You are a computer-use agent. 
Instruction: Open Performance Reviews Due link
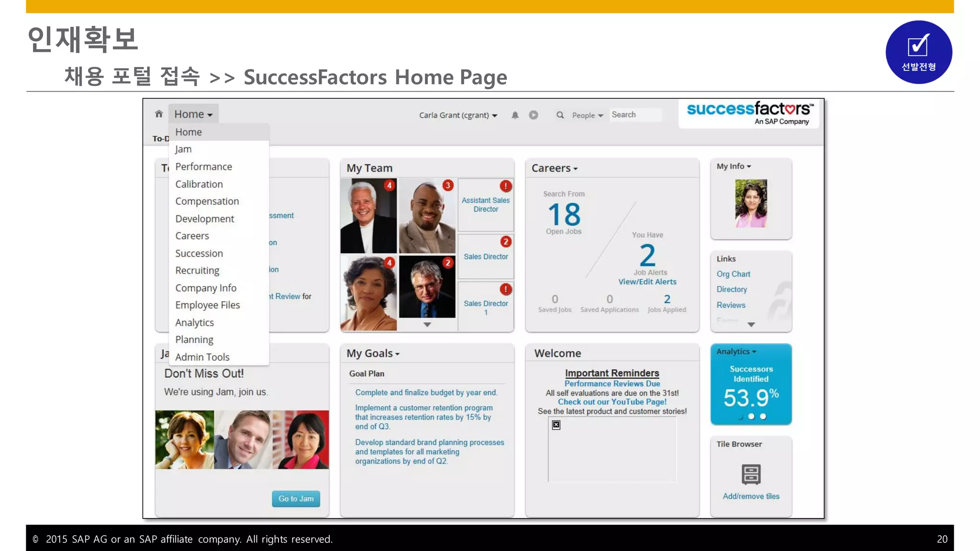click(x=612, y=384)
